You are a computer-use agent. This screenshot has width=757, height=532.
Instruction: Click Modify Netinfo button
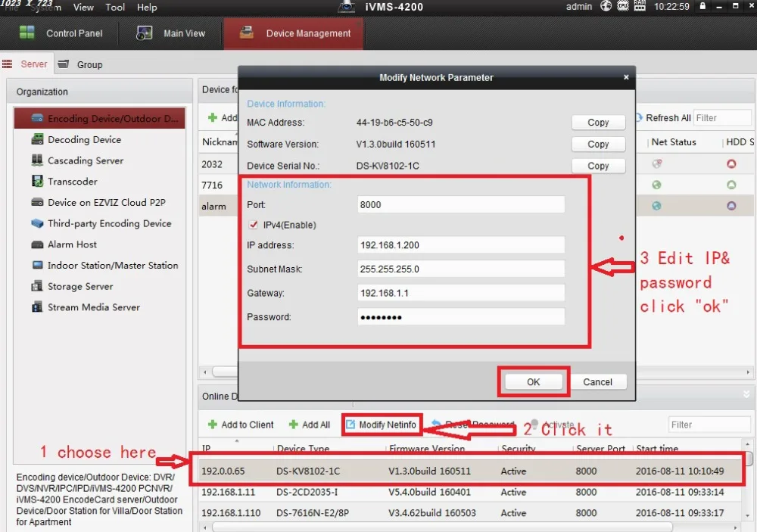382,425
